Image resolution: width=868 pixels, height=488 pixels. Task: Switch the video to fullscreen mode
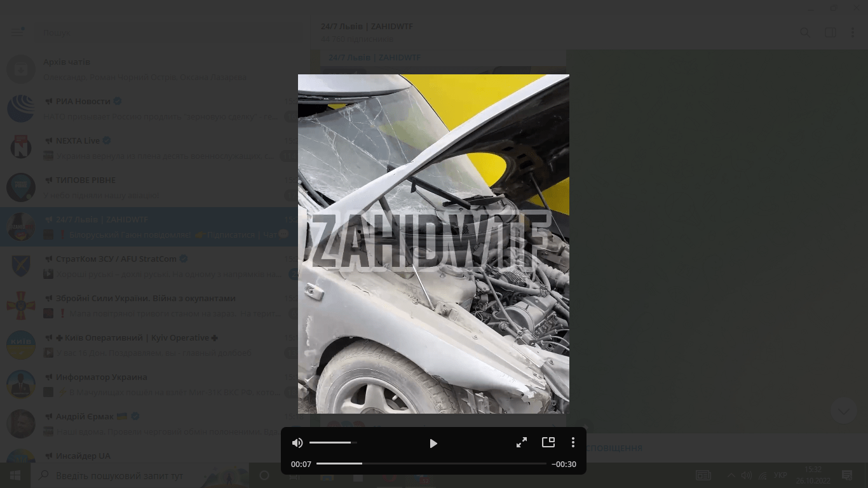[522, 442]
